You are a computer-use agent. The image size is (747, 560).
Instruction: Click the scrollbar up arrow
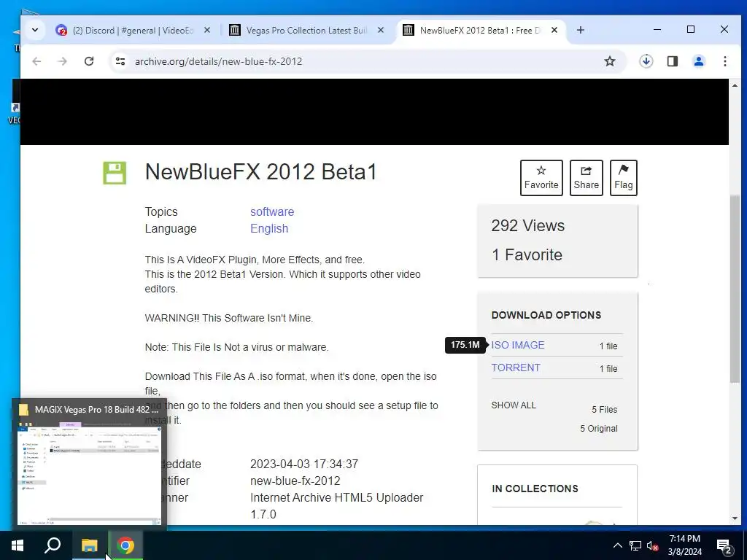click(735, 86)
